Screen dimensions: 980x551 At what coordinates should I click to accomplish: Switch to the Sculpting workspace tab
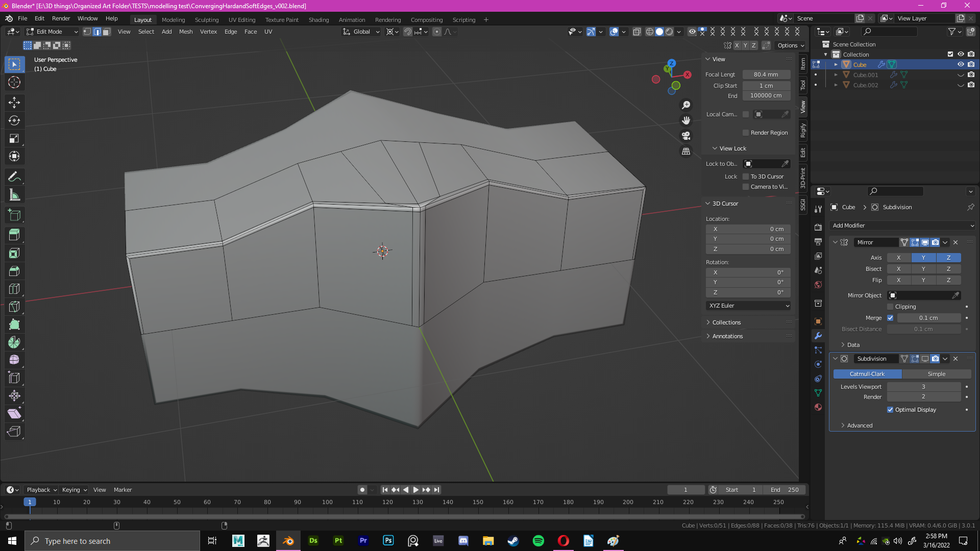tap(207, 20)
